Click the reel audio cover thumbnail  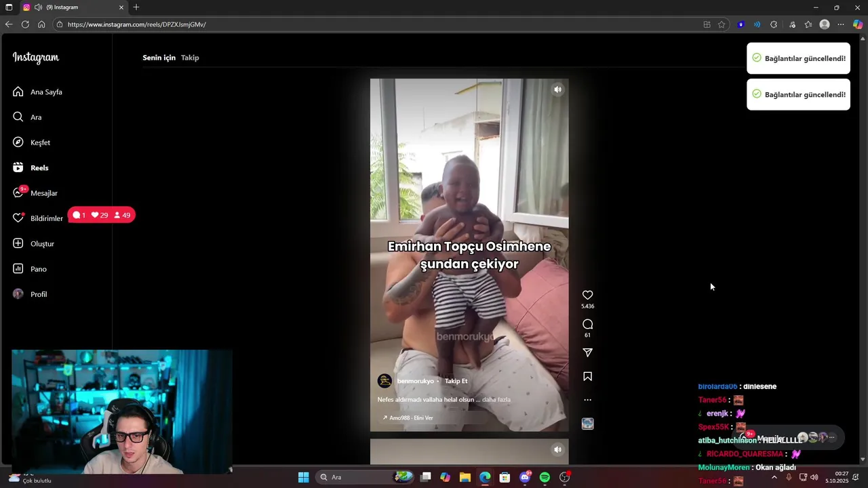coord(588,424)
